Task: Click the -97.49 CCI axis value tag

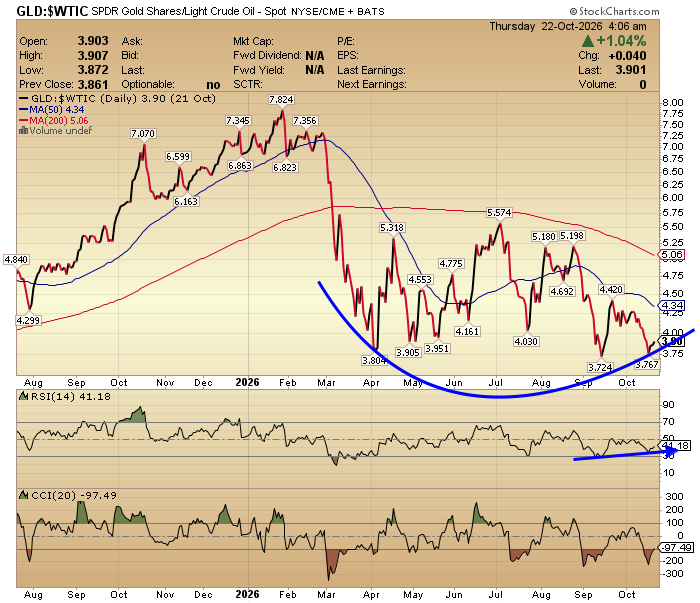Action: coord(676,548)
